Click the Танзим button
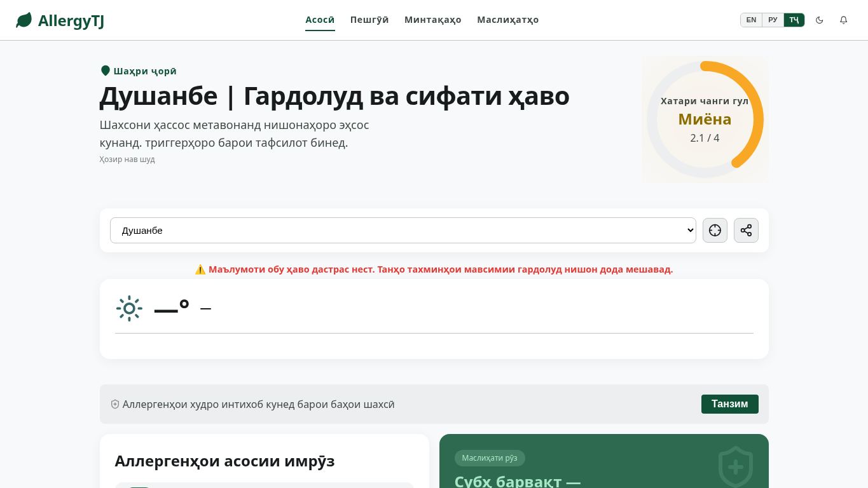Viewport: 868px width, 488px height. [729, 404]
